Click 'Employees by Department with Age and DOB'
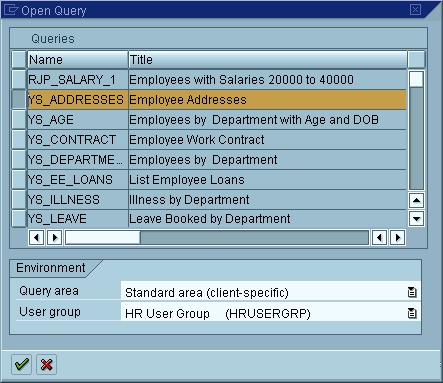 pyautogui.click(x=268, y=119)
